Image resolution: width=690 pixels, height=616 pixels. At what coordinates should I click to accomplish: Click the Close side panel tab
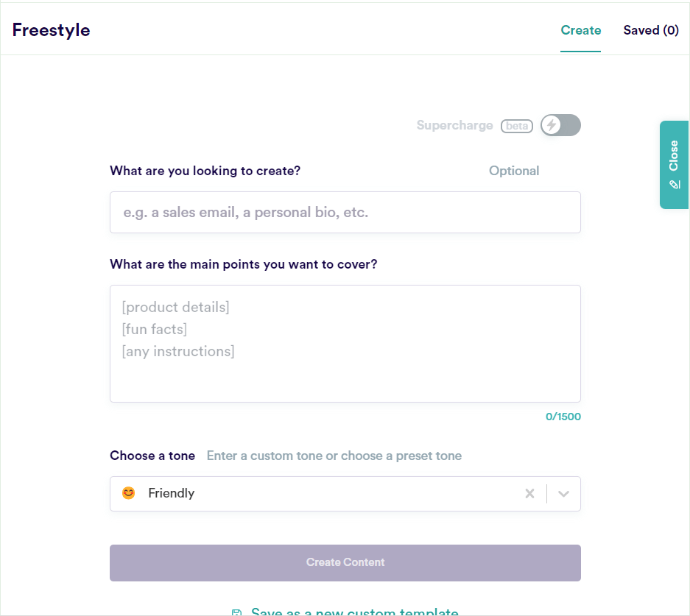coord(674,156)
